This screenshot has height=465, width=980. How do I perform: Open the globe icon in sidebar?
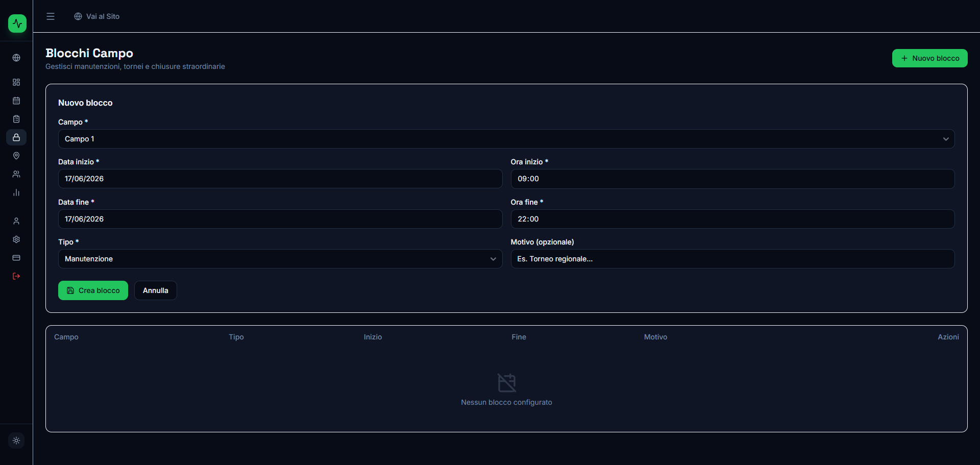pyautogui.click(x=16, y=58)
